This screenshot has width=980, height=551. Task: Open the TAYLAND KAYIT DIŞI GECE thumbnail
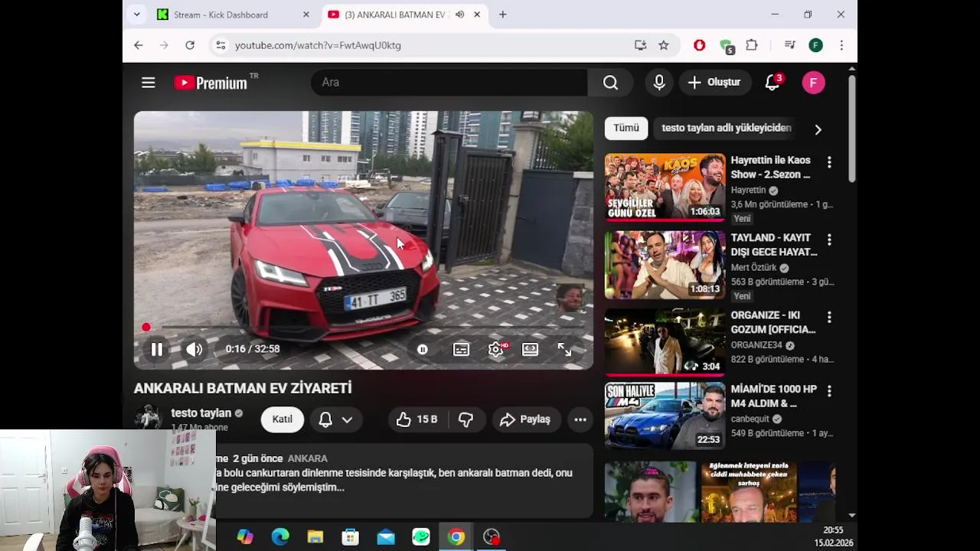665,265
